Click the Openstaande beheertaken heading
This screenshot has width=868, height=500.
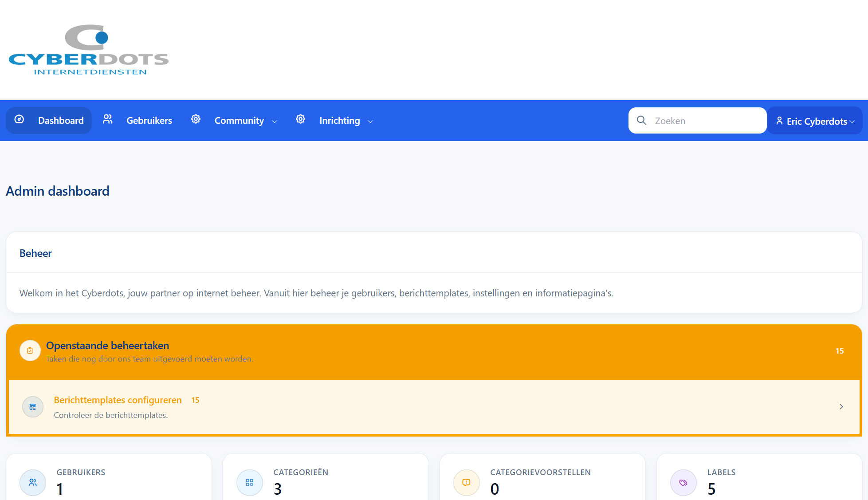107,346
